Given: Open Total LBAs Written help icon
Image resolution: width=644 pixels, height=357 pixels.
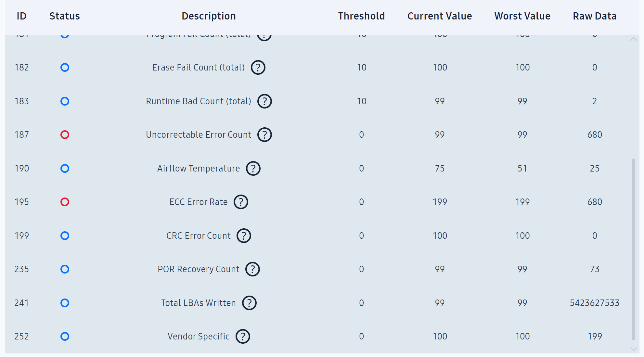Looking at the screenshot, I should point(249,303).
